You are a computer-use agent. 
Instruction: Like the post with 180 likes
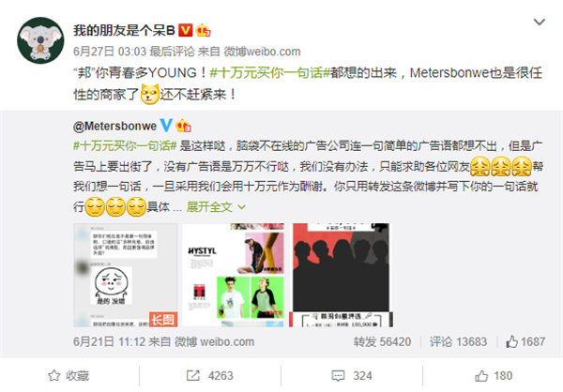point(494,375)
